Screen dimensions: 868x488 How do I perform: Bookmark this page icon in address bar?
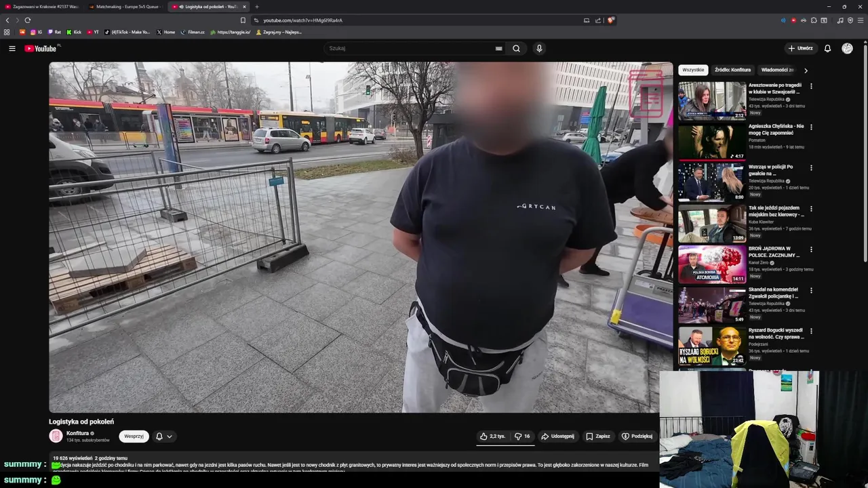[243, 20]
